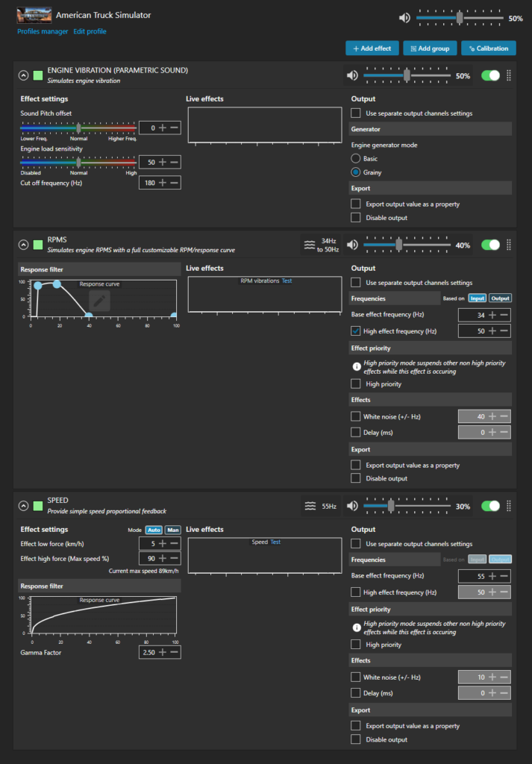Image resolution: width=532 pixels, height=764 pixels.
Task: Click the pencil icon on RPMS response curve
Action: point(100,301)
